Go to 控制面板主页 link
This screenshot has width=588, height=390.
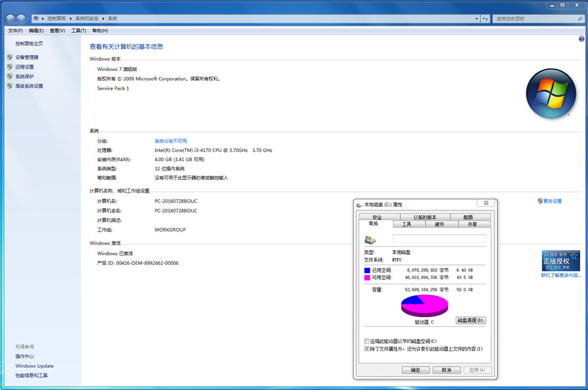coord(29,44)
